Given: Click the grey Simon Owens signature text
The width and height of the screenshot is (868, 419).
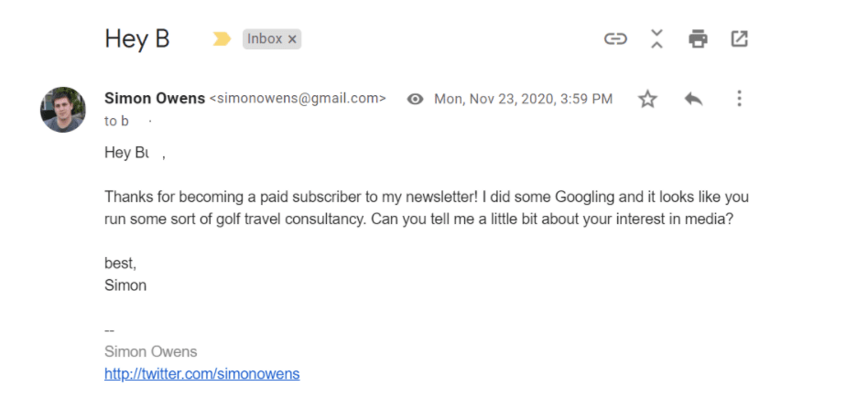Looking at the screenshot, I should pos(151,351).
